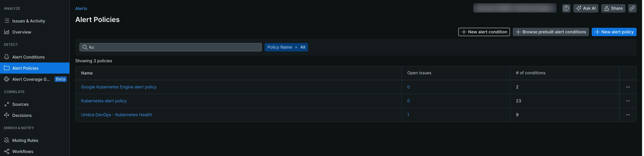Open Umbra DevOps - Kubernetes Health policy
This screenshot has height=156, width=644.
click(116, 115)
